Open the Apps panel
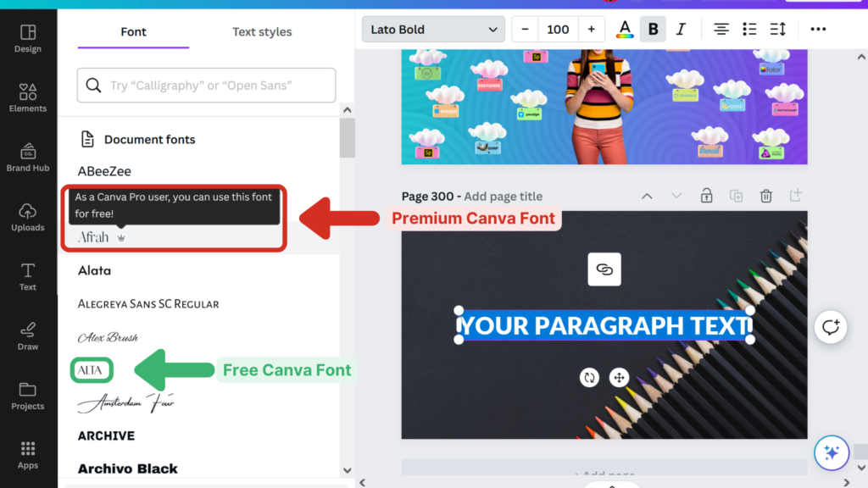This screenshot has height=488, width=868. [x=28, y=455]
